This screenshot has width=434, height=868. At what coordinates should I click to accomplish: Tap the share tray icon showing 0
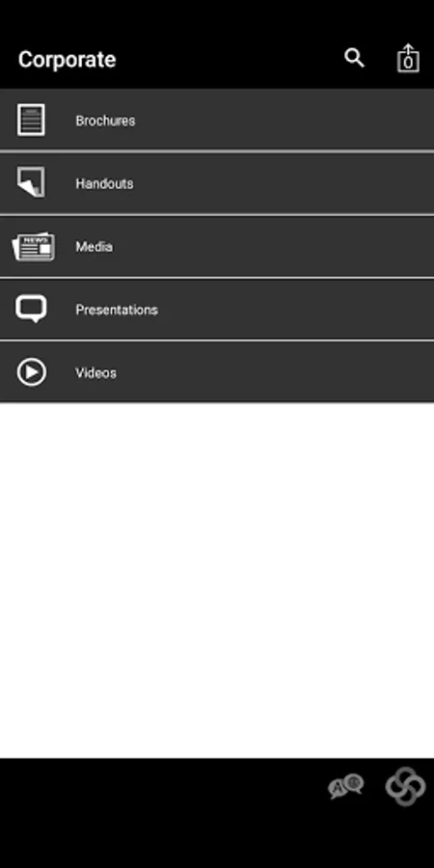(408, 58)
